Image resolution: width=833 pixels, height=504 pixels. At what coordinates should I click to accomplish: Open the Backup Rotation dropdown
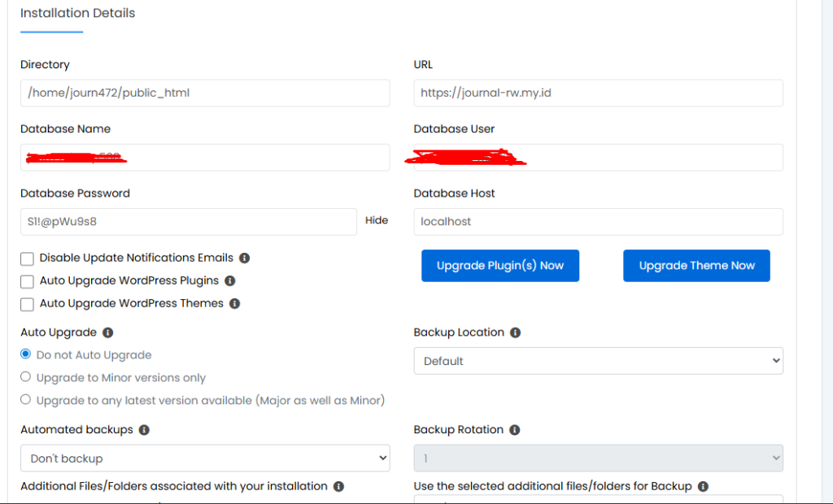tap(598, 458)
